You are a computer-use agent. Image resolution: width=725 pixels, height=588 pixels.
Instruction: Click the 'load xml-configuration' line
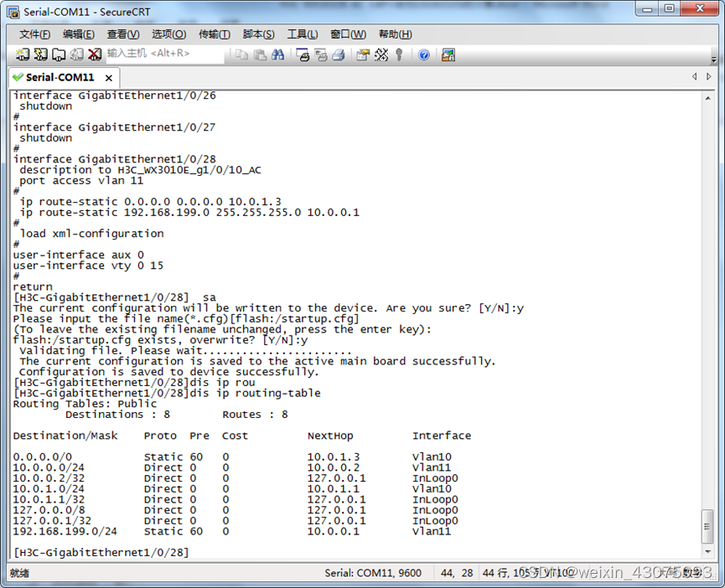pos(91,233)
